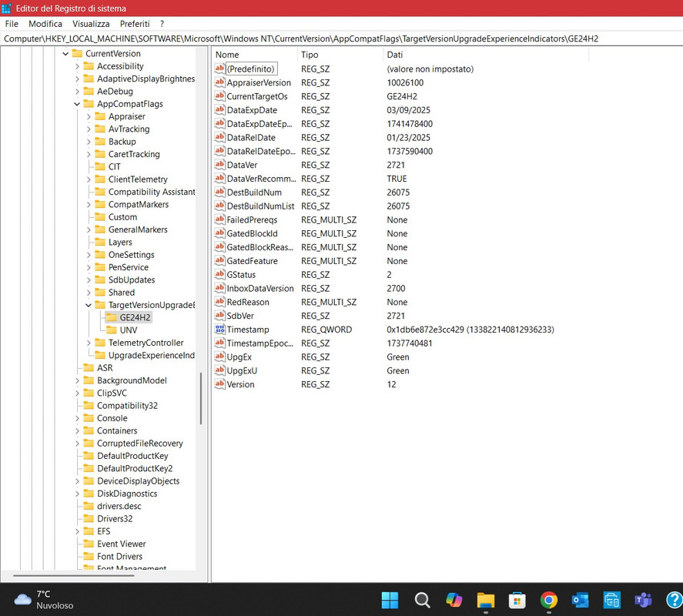Click the string icon of UpgEx

click(x=220, y=357)
